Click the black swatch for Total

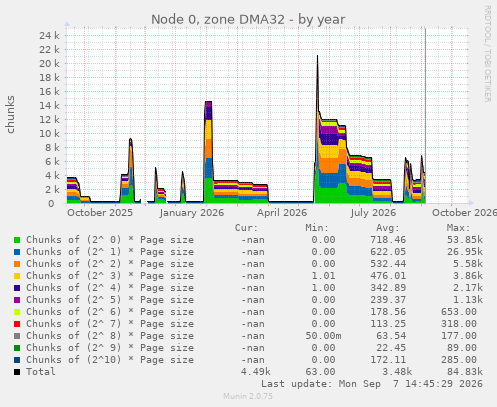17,372
